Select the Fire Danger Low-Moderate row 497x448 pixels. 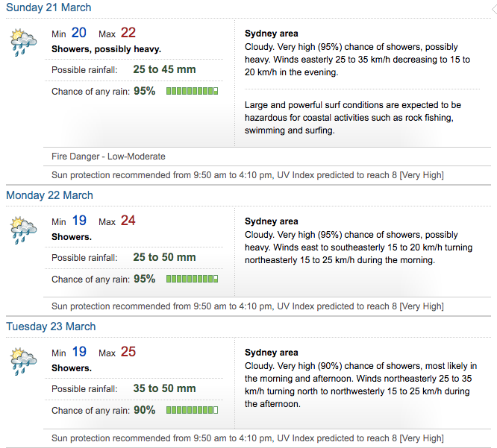267,157
